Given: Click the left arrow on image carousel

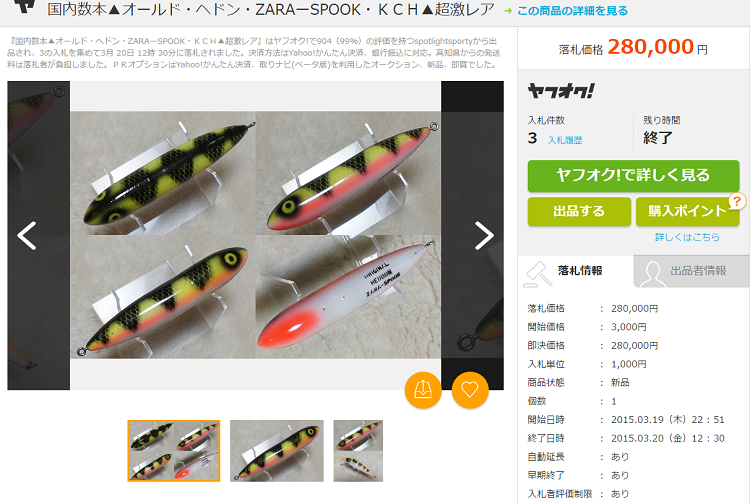Looking at the screenshot, I should pyautogui.click(x=27, y=235).
